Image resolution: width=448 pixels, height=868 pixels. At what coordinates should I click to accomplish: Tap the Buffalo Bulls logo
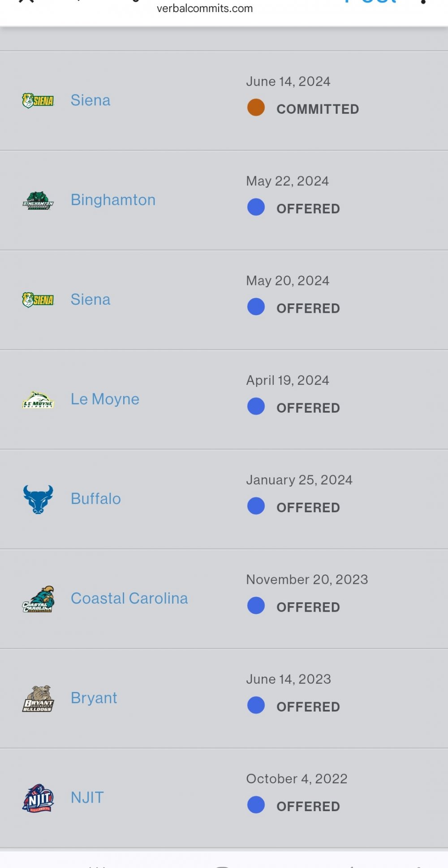coord(38,499)
